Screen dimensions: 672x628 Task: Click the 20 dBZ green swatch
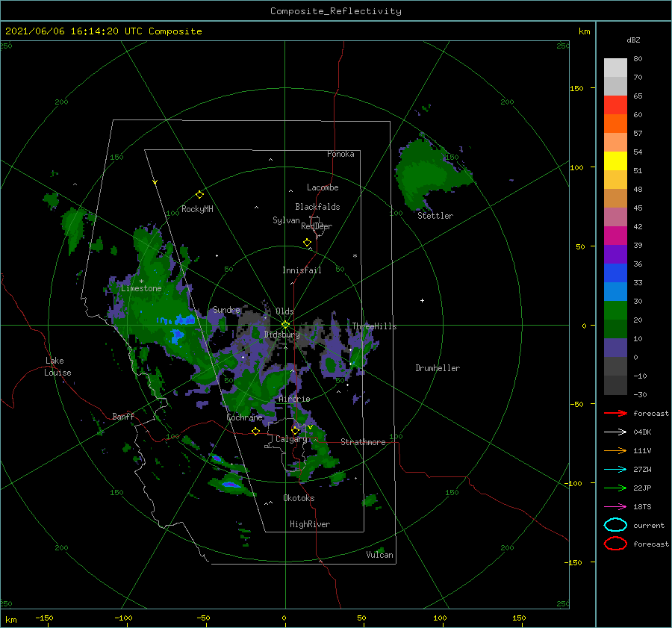(x=615, y=329)
